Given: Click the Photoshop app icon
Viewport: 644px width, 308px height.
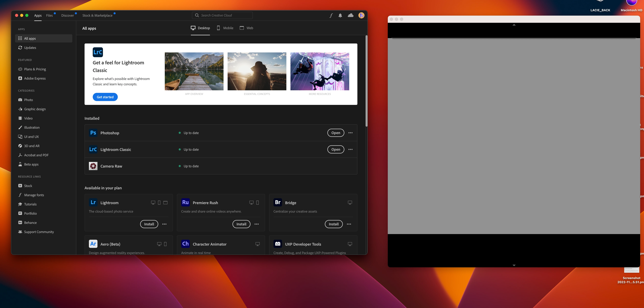Looking at the screenshot, I should [x=93, y=133].
